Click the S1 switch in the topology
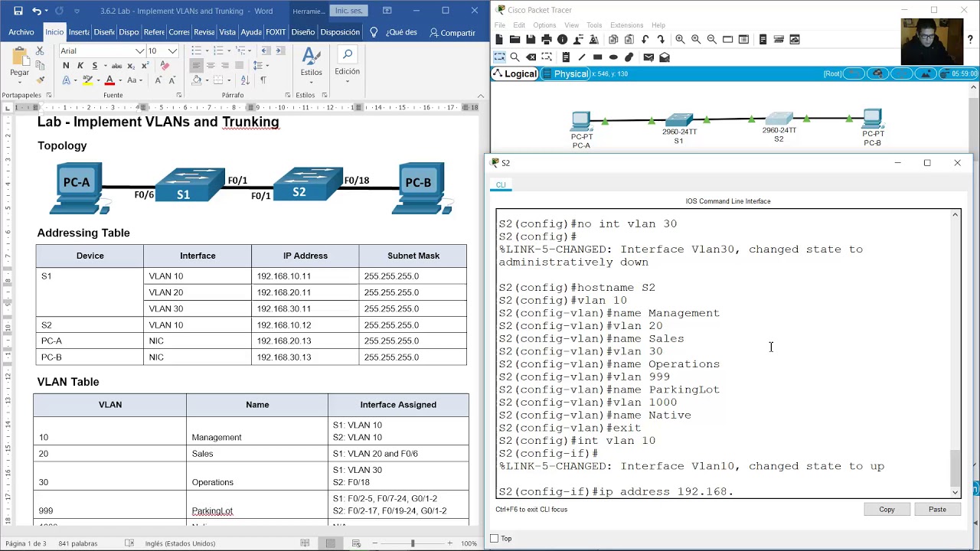 (x=679, y=120)
